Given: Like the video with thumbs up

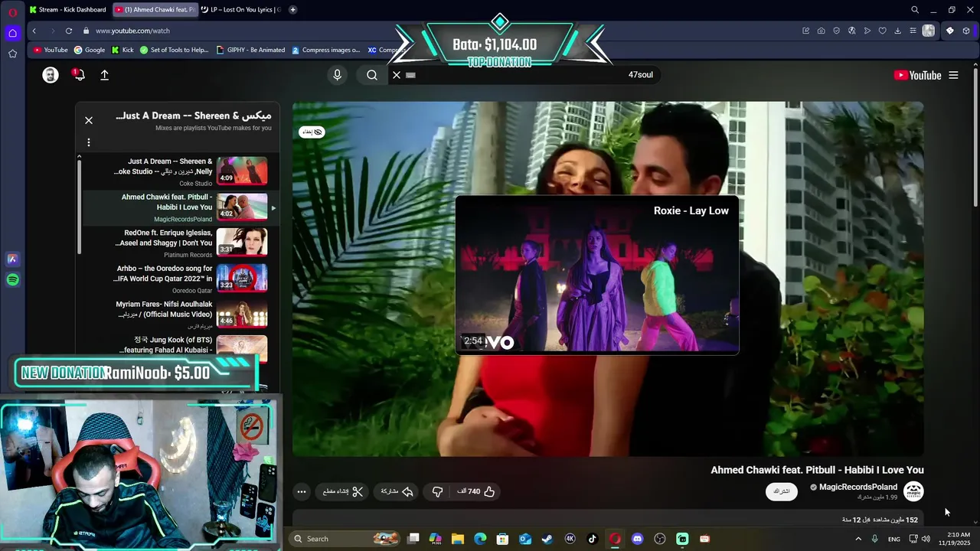Looking at the screenshot, I should 476,491.
